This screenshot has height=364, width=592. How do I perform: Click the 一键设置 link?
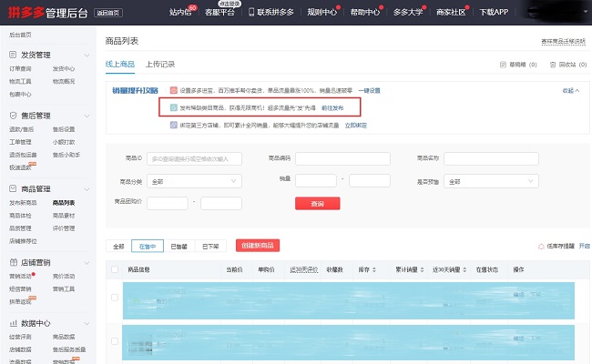pyautogui.click(x=369, y=90)
